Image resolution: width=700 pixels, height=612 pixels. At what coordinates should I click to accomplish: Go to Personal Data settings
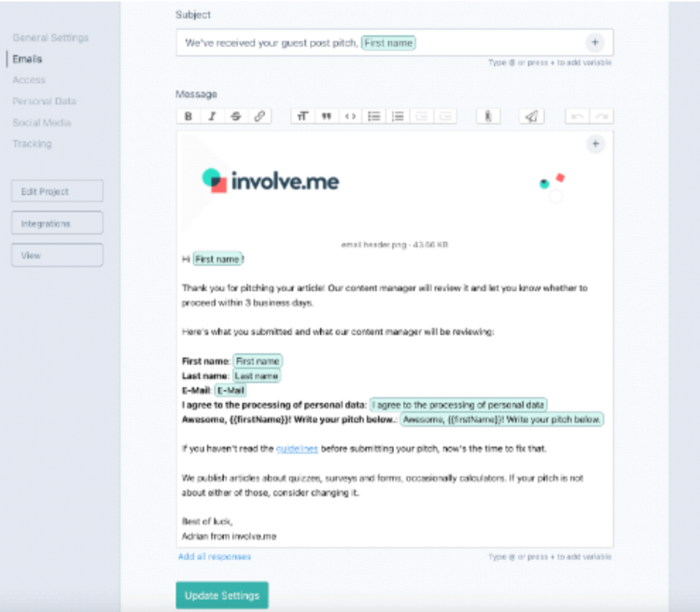coord(44,102)
